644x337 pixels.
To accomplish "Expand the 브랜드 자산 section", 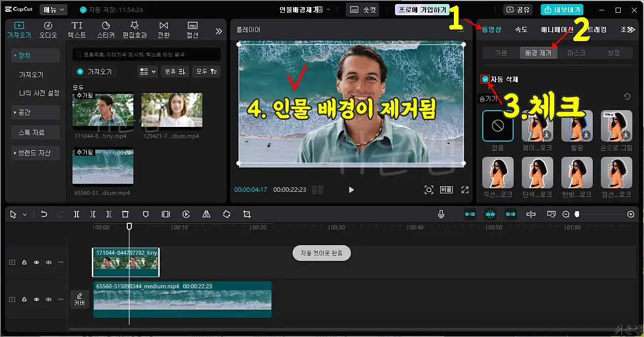I will pyautogui.click(x=35, y=153).
